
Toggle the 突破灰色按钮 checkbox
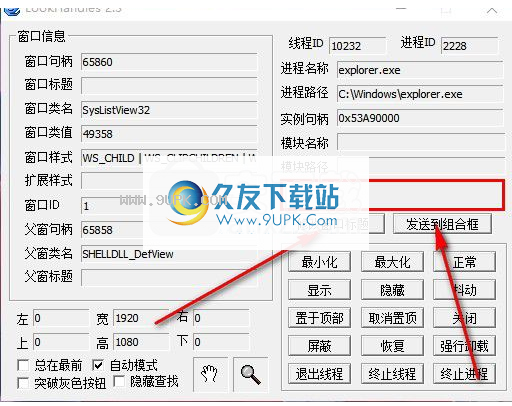[23, 382]
